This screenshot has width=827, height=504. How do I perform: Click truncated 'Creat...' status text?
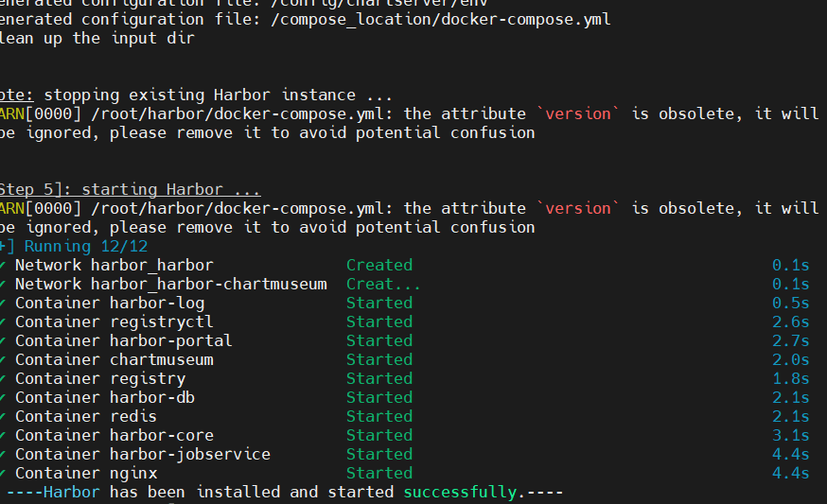383,285
